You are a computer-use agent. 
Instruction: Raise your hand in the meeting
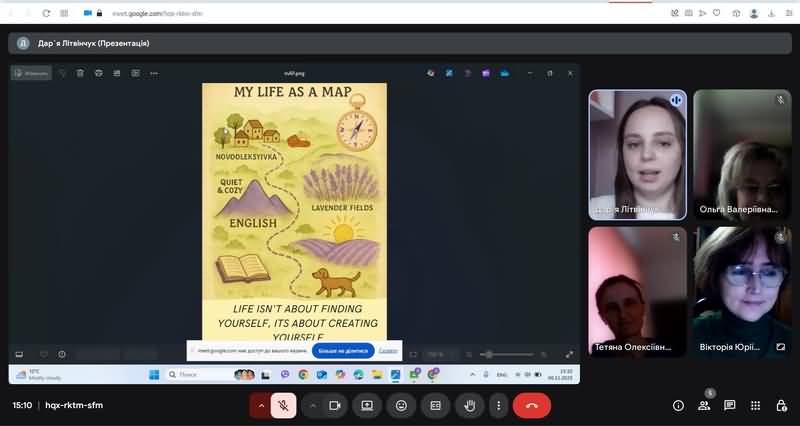(x=469, y=405)
